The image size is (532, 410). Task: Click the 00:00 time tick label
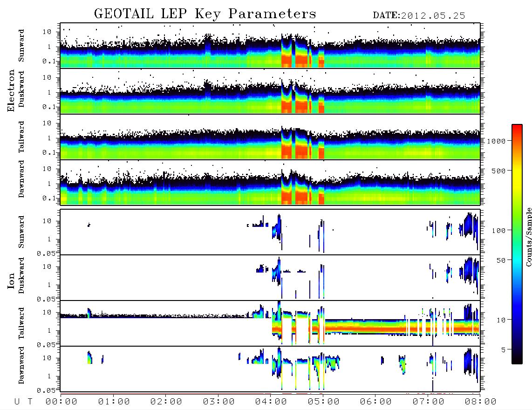tap(61, 402)
